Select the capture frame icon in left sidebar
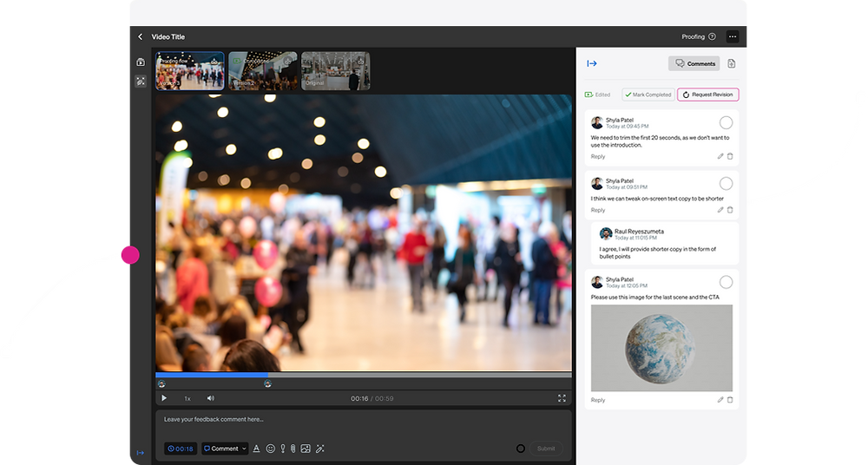868x465 pixels. [x=141, y=82]
